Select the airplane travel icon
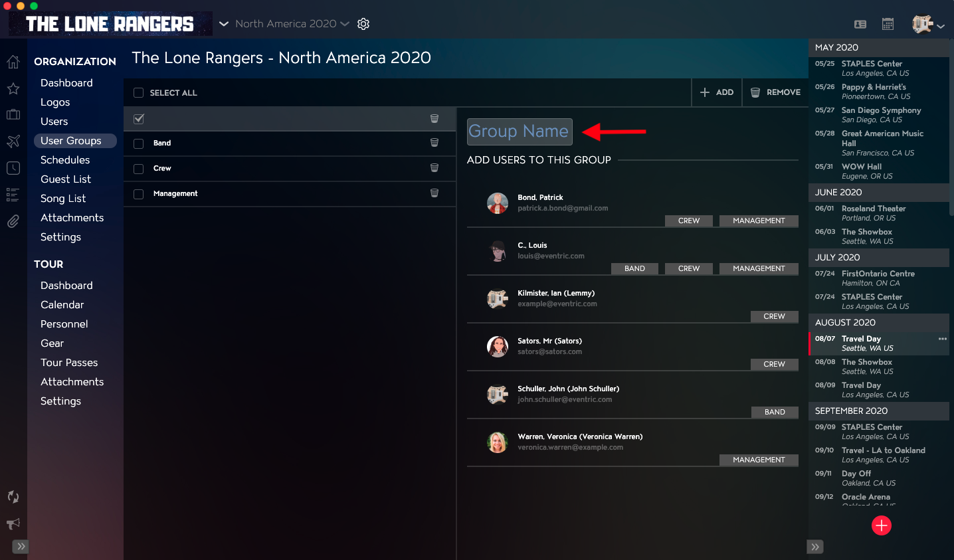The width and height of the screenshot is (954, 560). tap(13, 141)
